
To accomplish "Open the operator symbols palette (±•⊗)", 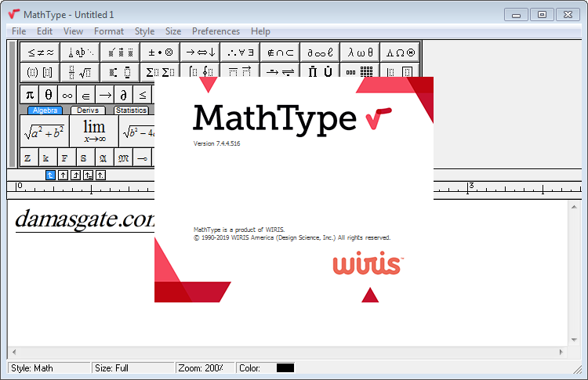I will [161, 52].
